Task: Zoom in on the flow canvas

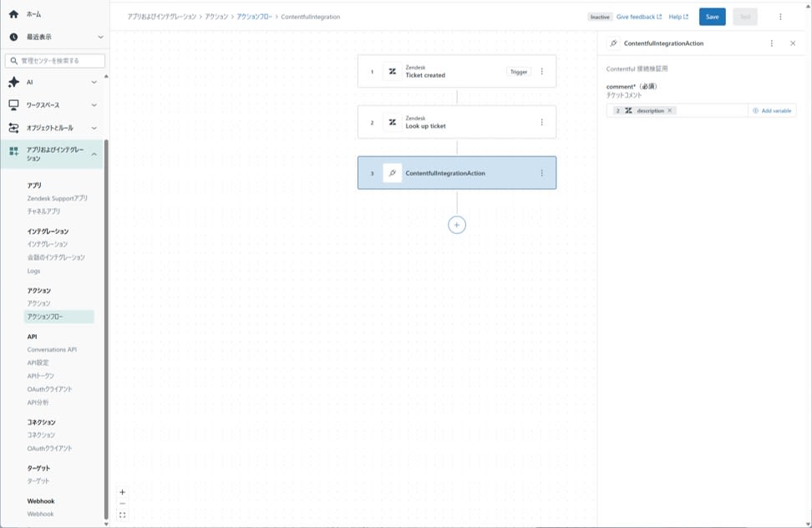Action: tap(122, 492)
